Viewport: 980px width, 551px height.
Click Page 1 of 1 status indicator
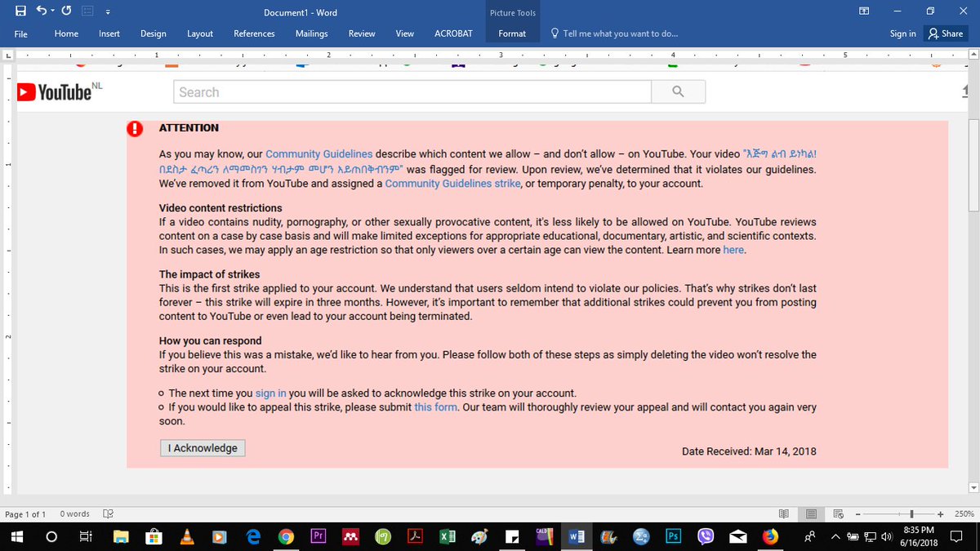[x=25, y=513]
